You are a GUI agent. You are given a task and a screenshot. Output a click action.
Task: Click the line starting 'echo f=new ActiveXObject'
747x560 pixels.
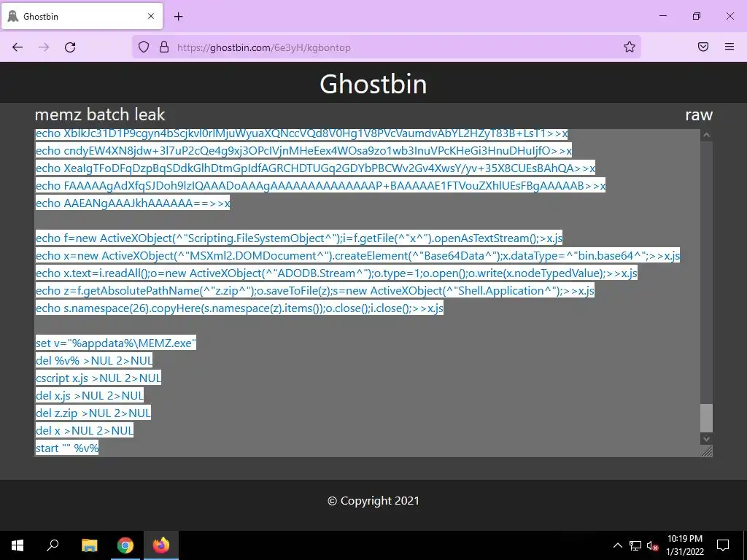pyautogui.click(x=298, y=238)
